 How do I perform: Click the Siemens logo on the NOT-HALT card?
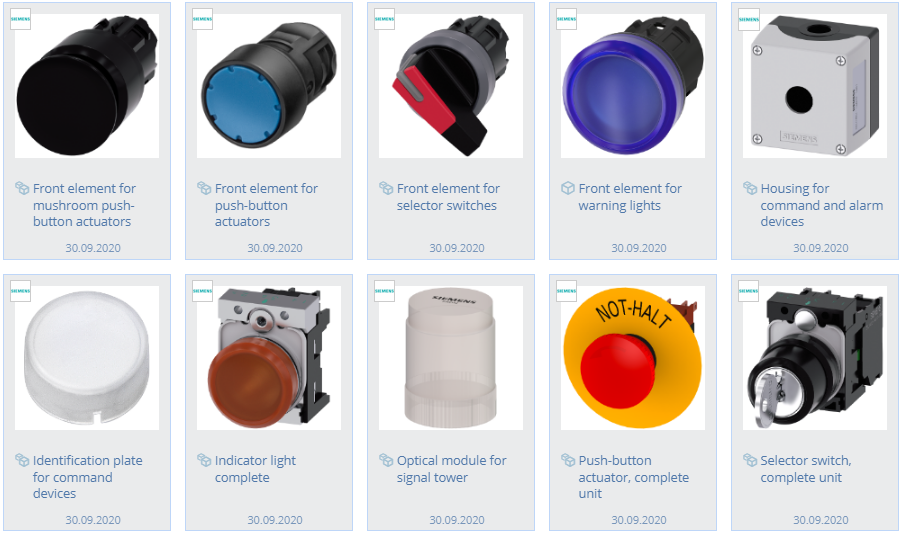point(567,291)
